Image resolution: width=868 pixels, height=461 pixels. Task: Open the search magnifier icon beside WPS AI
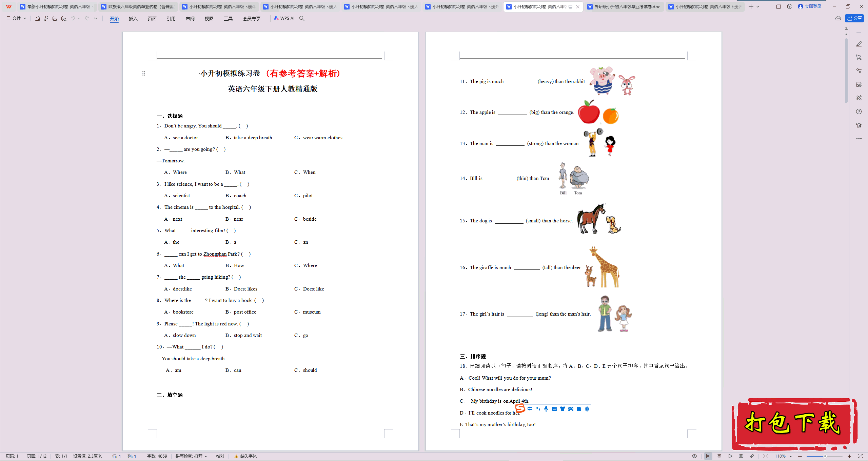coord(302,18)
